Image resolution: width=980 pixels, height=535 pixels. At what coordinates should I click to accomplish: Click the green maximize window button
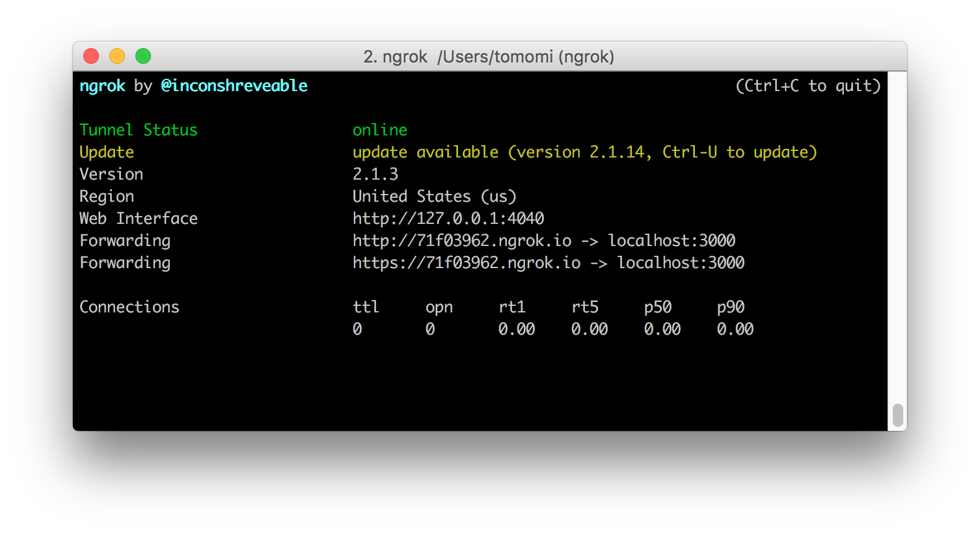(143, 57)
